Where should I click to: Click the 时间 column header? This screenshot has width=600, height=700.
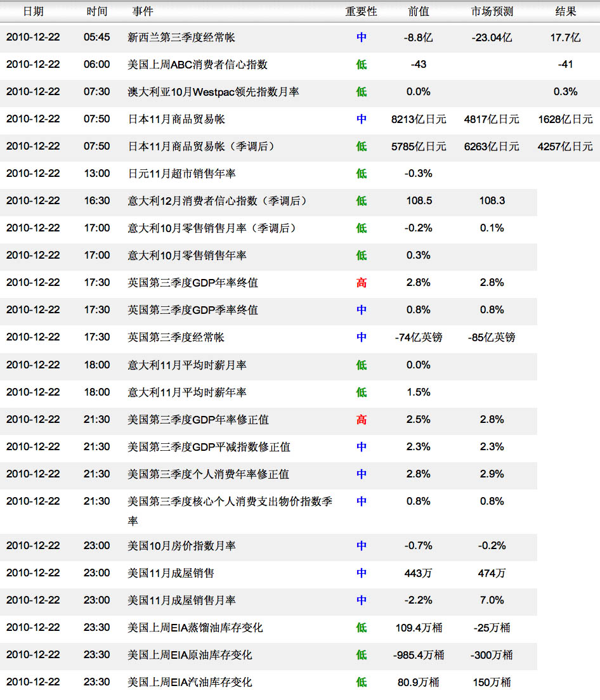(97, 11)
